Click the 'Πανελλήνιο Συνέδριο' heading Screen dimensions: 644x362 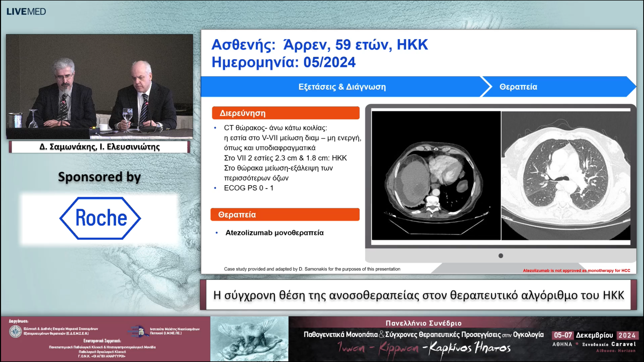pos(424,323)
